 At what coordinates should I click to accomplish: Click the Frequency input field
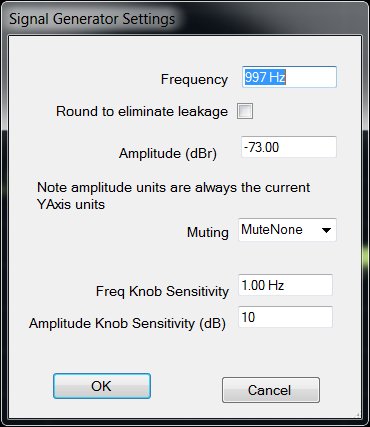pos(289,77)
